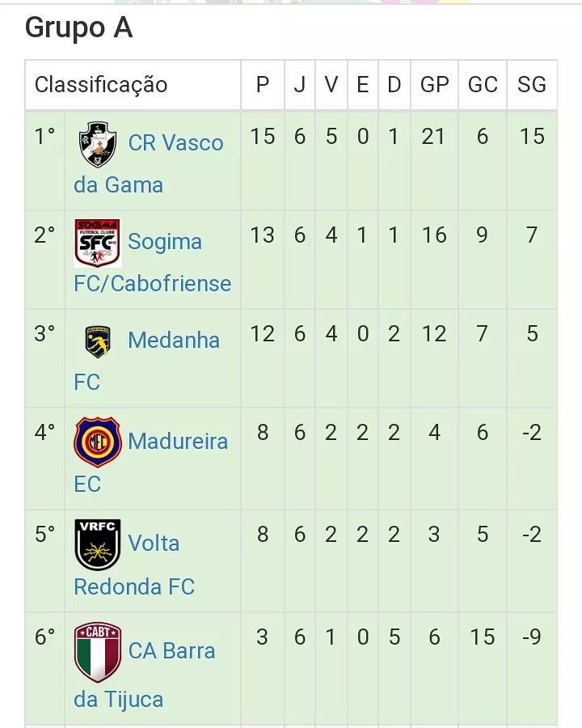Viewport: 582px width, 728px height.
Task: Click the CA Barra da Tijuca crest
Action: pyautogui.click(x=98, y=651)
